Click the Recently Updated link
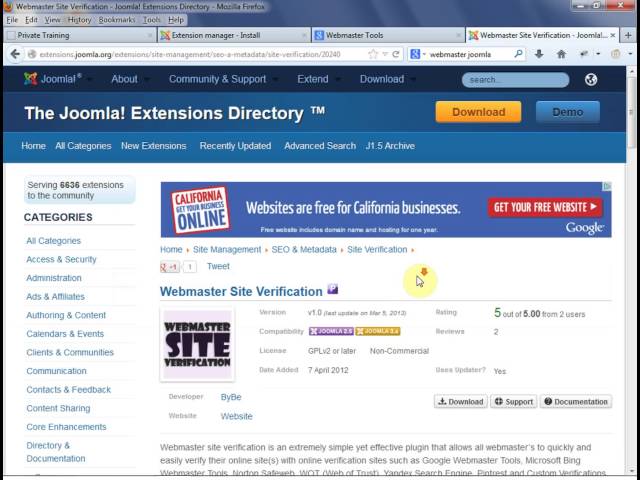Image resolution: width=640 pixels, height=480 pixels. [235, 146]
